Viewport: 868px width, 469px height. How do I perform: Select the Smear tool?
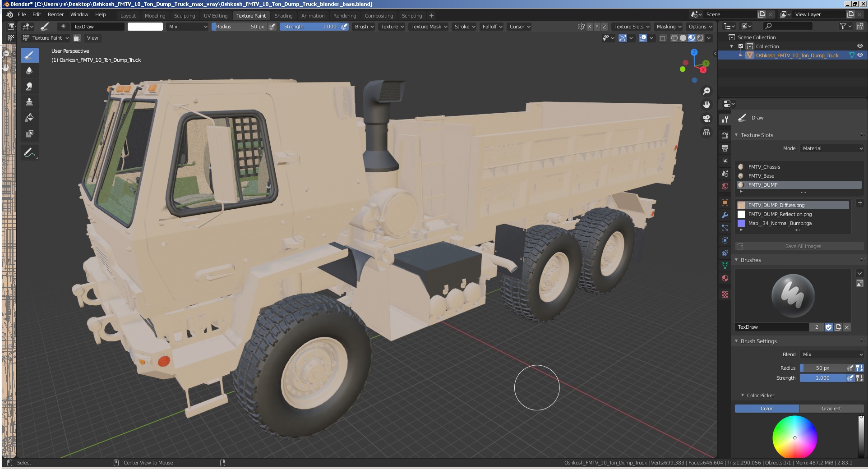point(29,86)
